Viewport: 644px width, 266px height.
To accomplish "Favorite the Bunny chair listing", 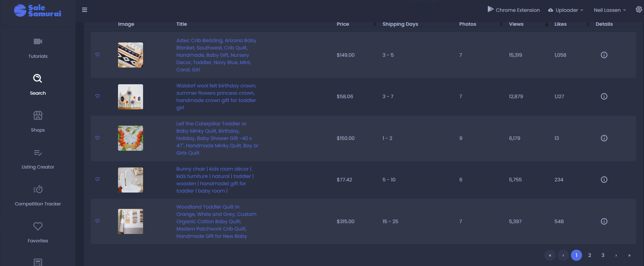I will 97,179.
